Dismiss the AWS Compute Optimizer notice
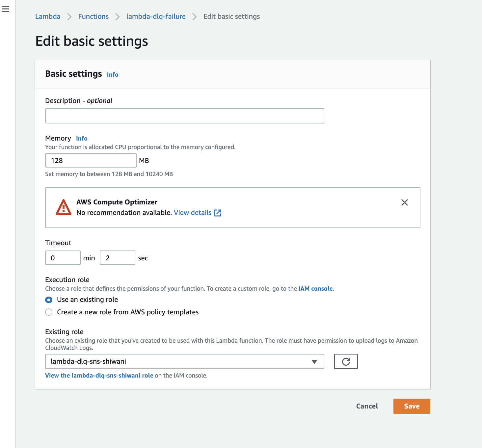 (405, 203)
